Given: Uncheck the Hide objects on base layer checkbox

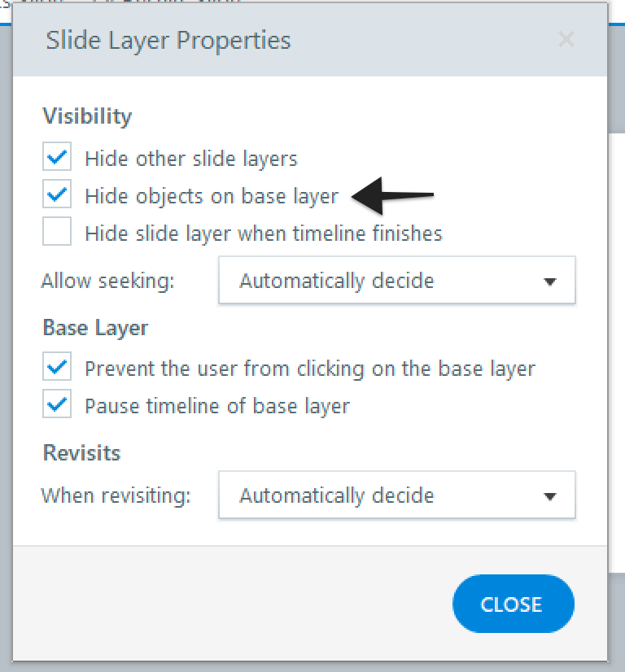Looking at the screenshot, I should pyautogui.click(x=57, y=196).
